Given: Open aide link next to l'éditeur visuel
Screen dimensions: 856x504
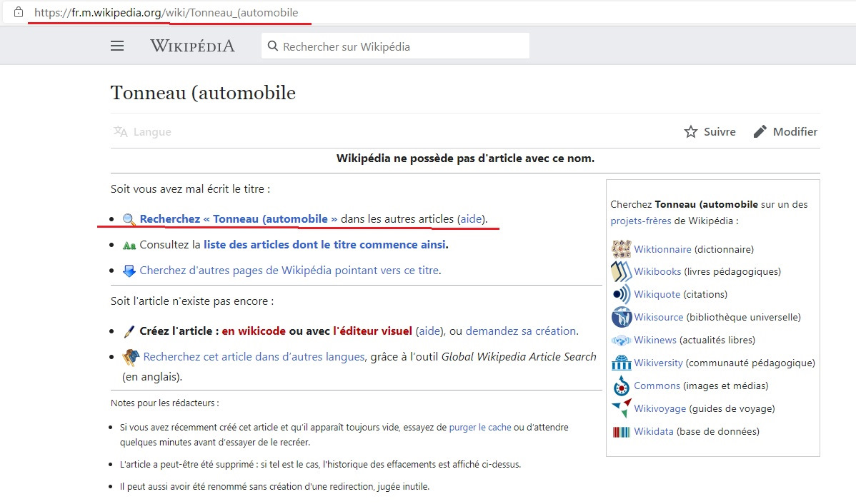Looking at the screenshot, I should pyautogui.click(x=429, y=331).
